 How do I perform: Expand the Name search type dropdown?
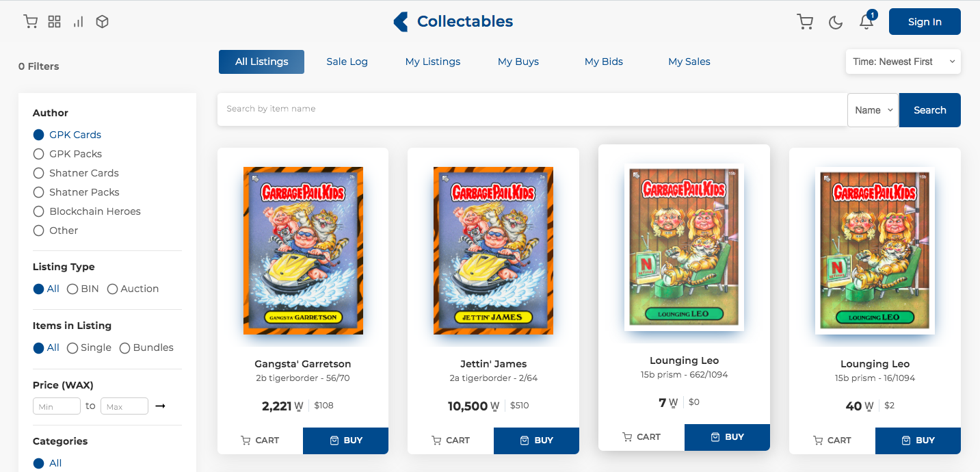pos(873,110)
